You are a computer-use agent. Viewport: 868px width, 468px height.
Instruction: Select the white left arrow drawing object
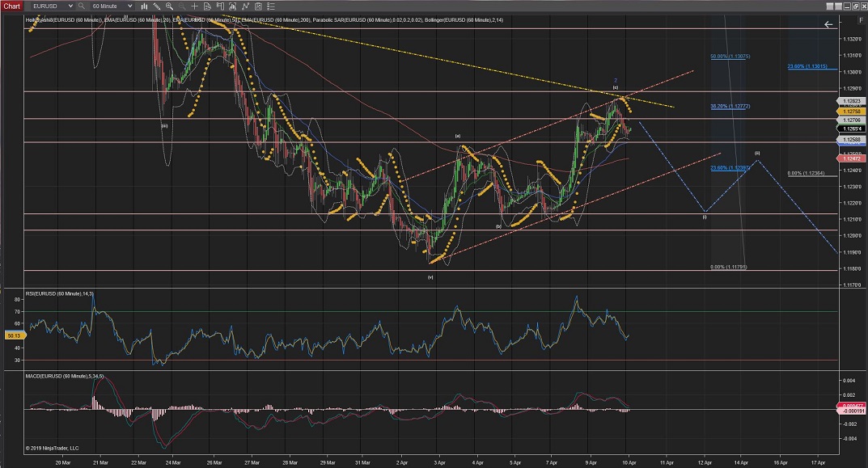(828, 25)
